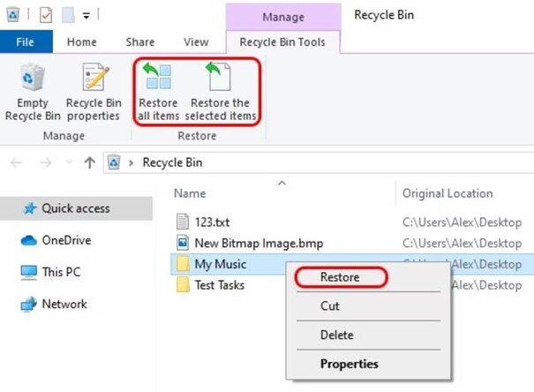The width and height of the screenshot is (534, 392).
Task: Choose Restore from the context menu
Action: pos(340,277)
